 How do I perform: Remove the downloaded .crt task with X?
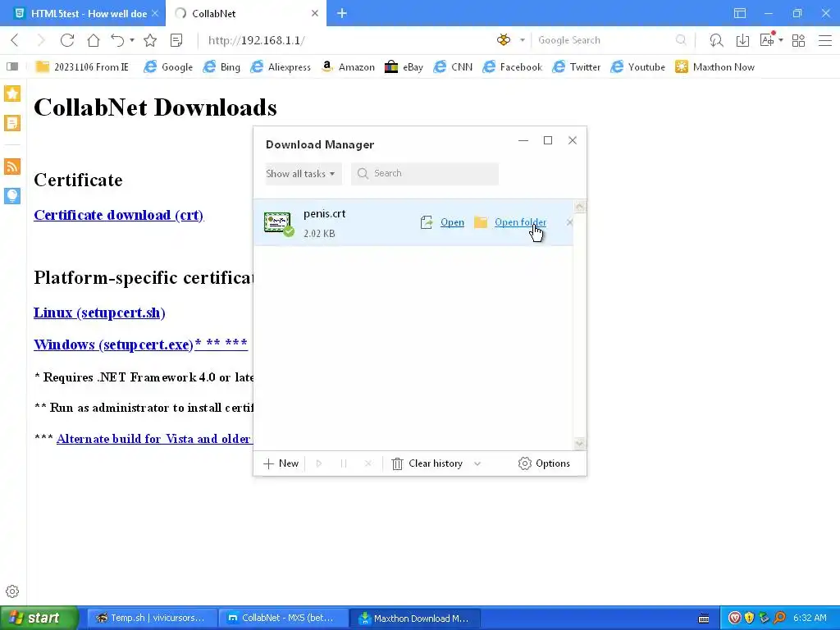[x=569, y=221]
